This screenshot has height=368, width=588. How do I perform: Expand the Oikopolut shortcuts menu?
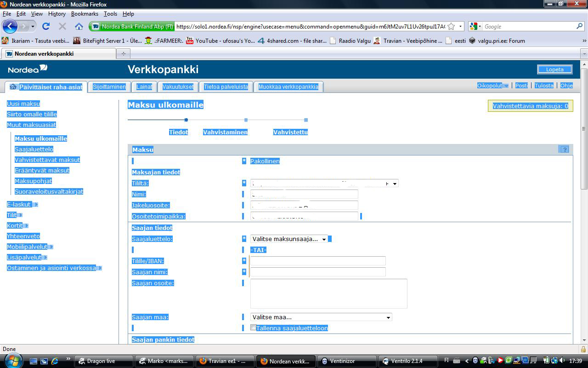[492, 86]
